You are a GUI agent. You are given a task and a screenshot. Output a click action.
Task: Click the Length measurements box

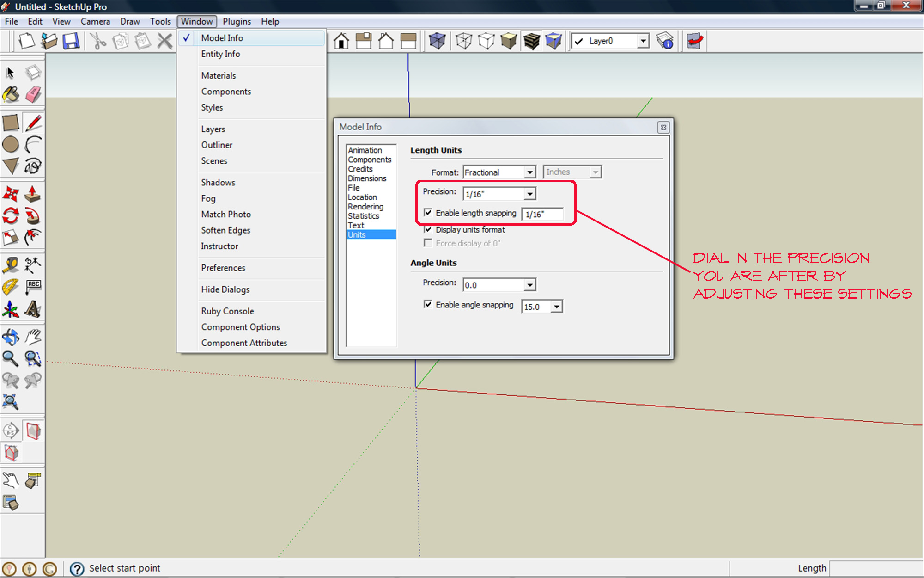point(876,568)
